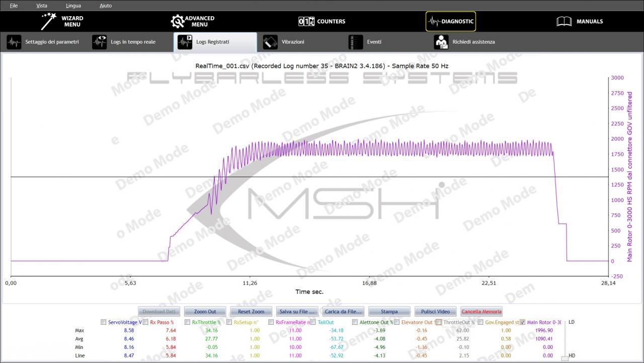644x363 pixels.
Task: Open the Vista menu
Action: tap(42, 6)
